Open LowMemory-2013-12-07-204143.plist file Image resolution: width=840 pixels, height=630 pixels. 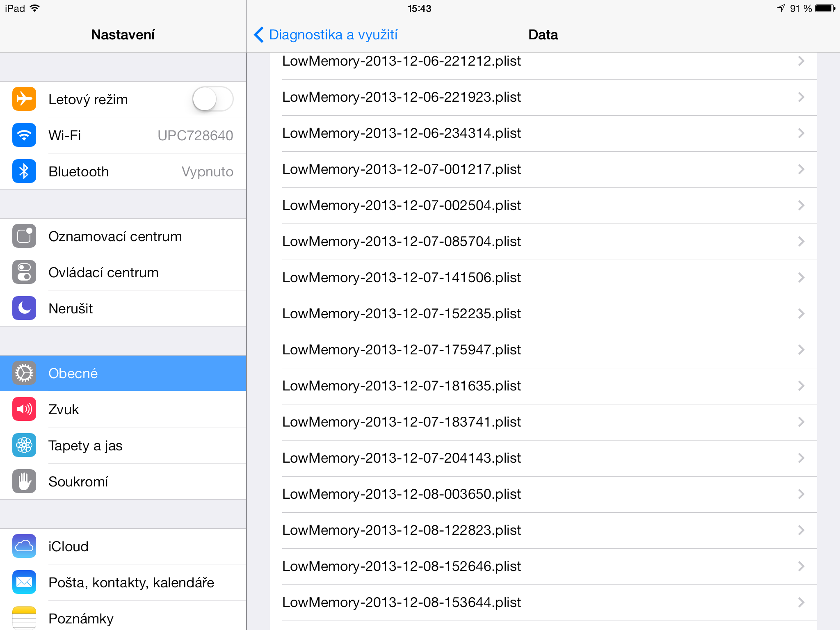pos(543,458)
